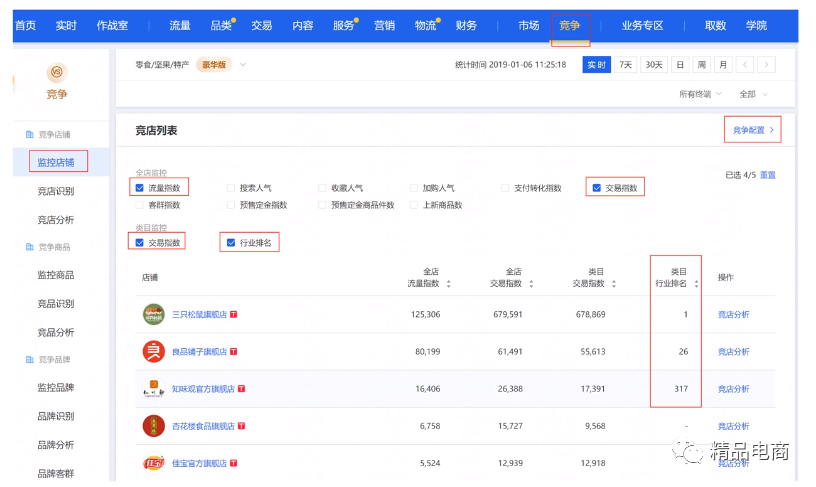Open 监控商品 in the sidebar

[56, 275]
